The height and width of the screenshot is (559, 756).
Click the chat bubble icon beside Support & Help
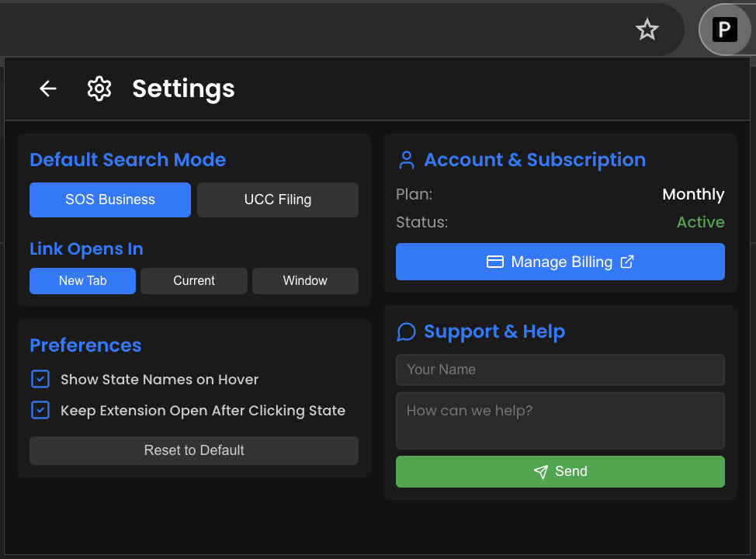pyautogui.click(x=406, y=332)
